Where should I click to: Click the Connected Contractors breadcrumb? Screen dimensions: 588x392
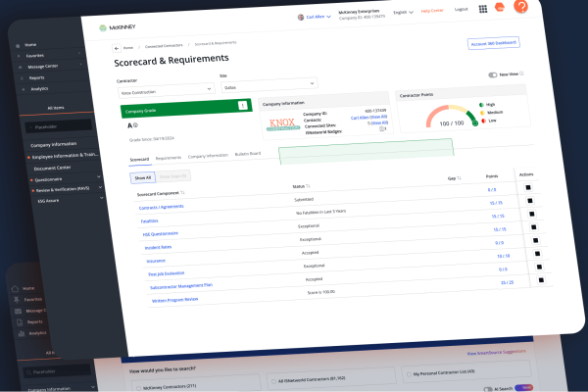[x=164, y=46]
